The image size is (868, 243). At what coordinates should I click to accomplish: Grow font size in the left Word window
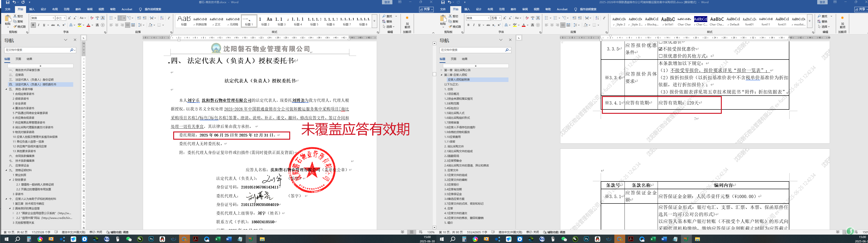click(69, 18)
